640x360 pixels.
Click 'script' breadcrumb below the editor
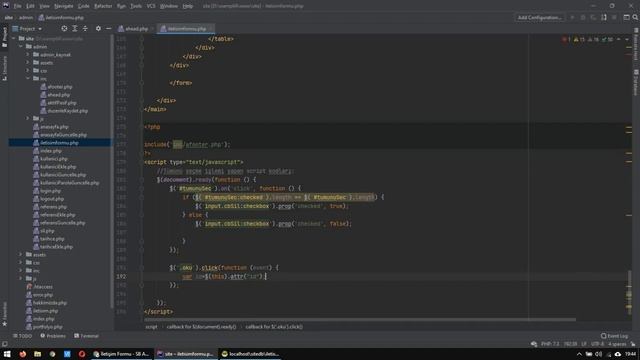pyautogui.click(x=151, y=327)
